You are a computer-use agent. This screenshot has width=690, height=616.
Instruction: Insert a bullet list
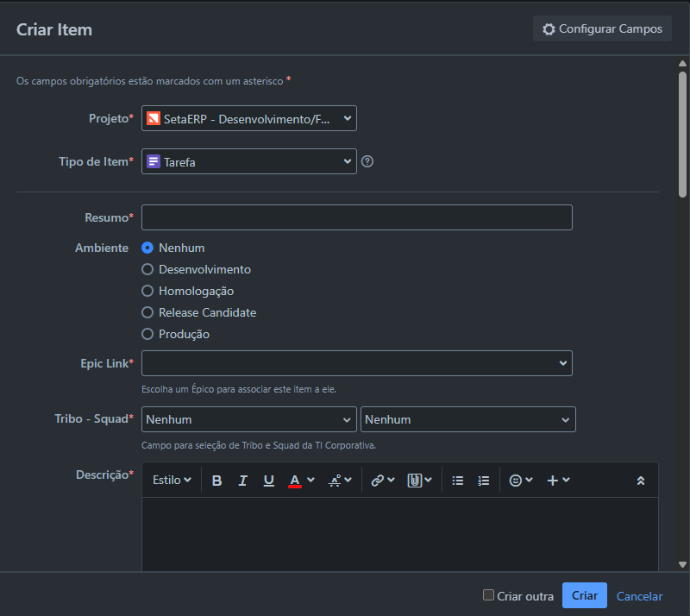[458, 481]
